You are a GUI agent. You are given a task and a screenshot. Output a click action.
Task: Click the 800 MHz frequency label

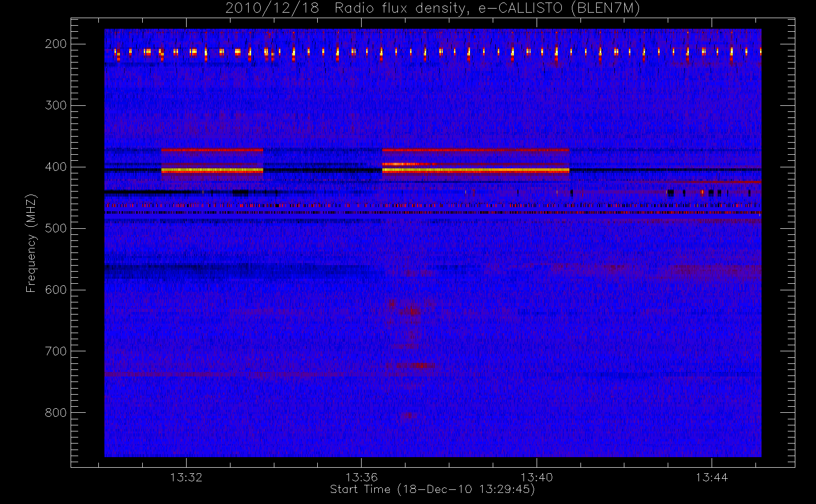coord(55,413)
